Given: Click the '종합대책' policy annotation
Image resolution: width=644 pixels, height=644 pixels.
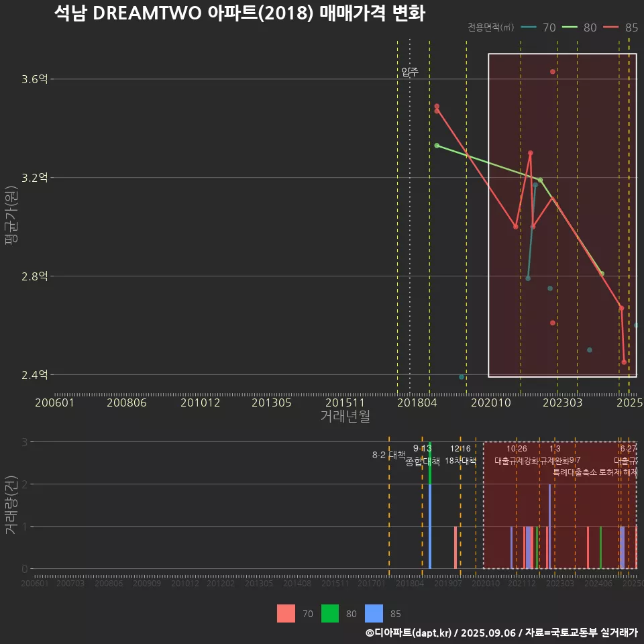Looking at the screenshot, I should coord(423,462).
